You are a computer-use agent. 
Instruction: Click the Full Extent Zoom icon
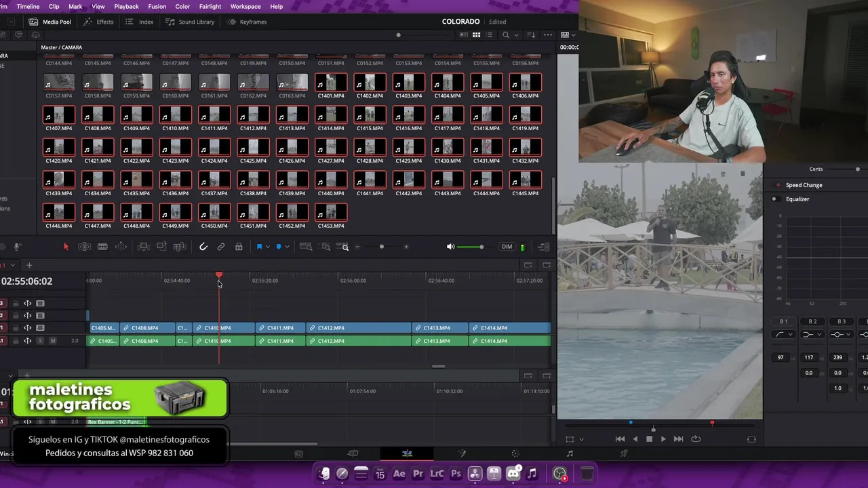pos(306,247)
